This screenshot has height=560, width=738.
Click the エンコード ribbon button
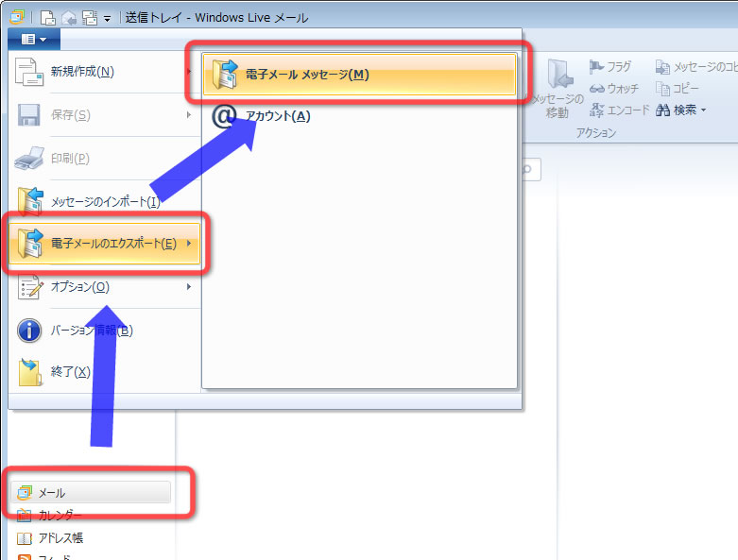(619, 110)
